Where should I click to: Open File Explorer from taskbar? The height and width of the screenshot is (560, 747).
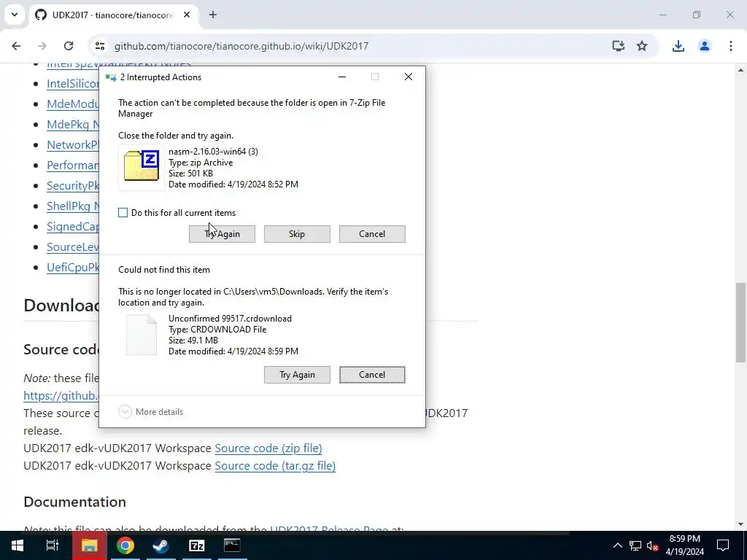tap(89, 545)
